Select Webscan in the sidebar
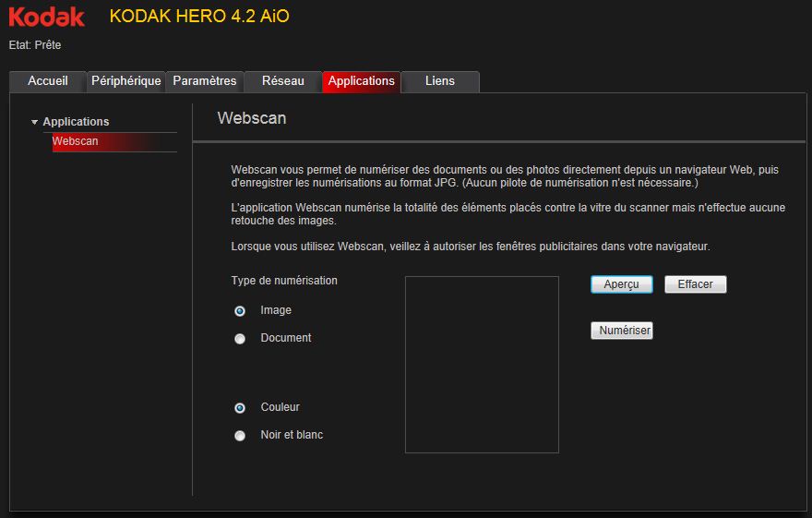This screenshot has height=518, width=812. [76, 142]
